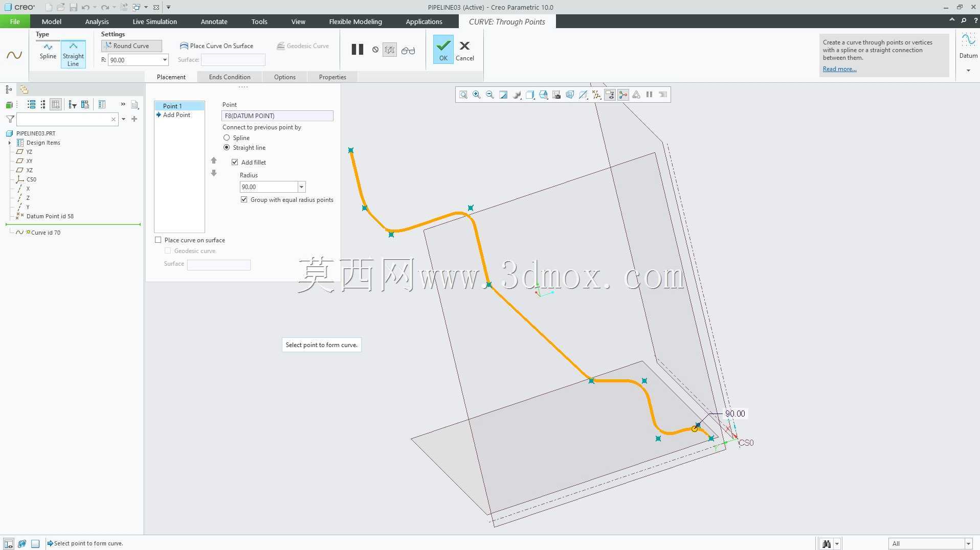
Task: Click the filter funnel icon
Action: [x=10, y=119]
